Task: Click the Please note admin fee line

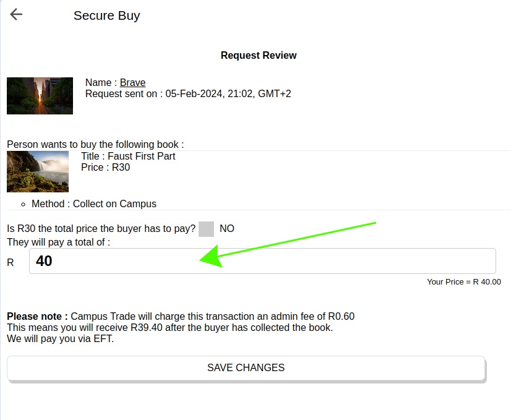Action: pos(181,317)
